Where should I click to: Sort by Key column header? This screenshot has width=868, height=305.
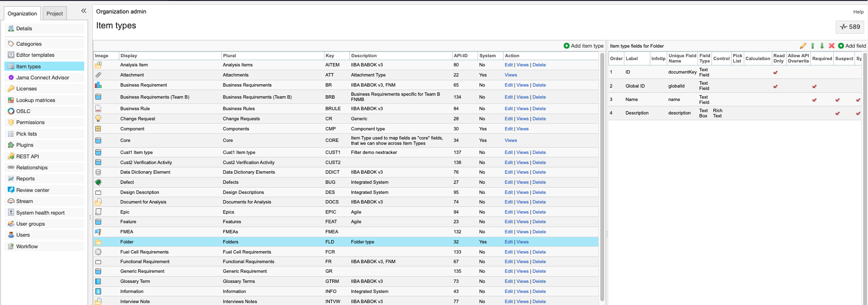click(x=336, y=56)
